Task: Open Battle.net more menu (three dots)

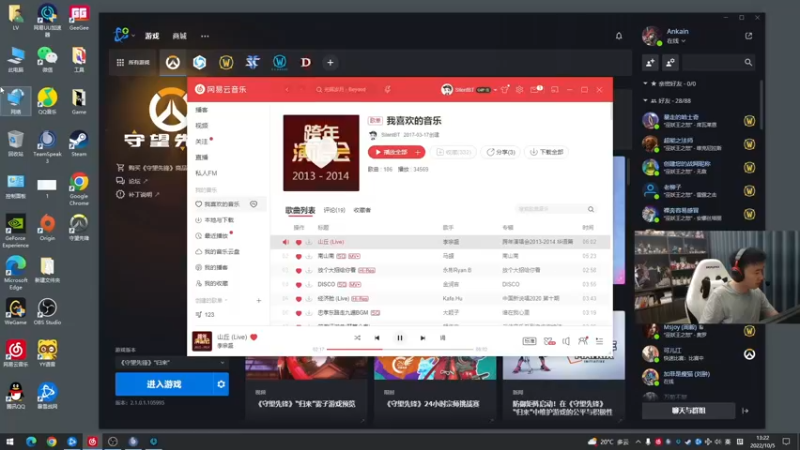Action: pos(205,36)
